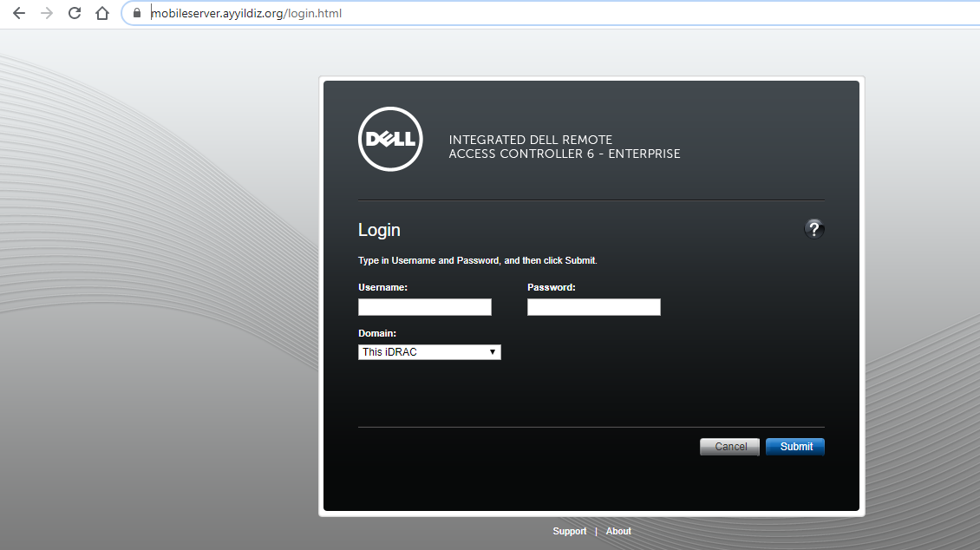Click the Username: label
Screen dimensions: 980x550
(x=382, y=287)
